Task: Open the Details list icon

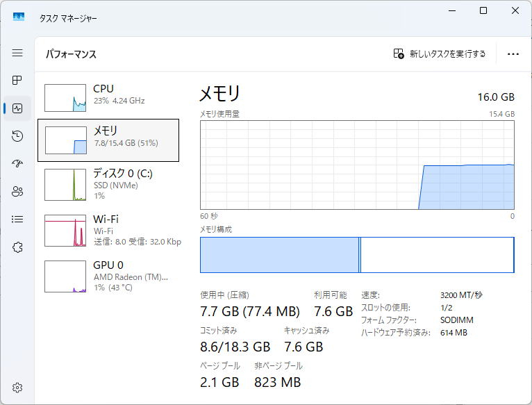Action: pos(17,220)
